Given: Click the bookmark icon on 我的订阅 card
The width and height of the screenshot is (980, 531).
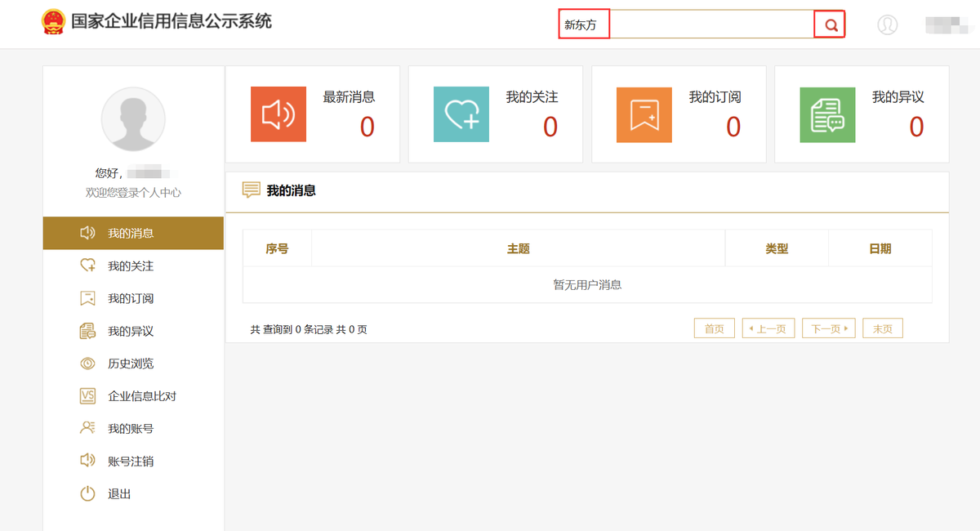Looking at the screenshot, I should tap(644, 114).
